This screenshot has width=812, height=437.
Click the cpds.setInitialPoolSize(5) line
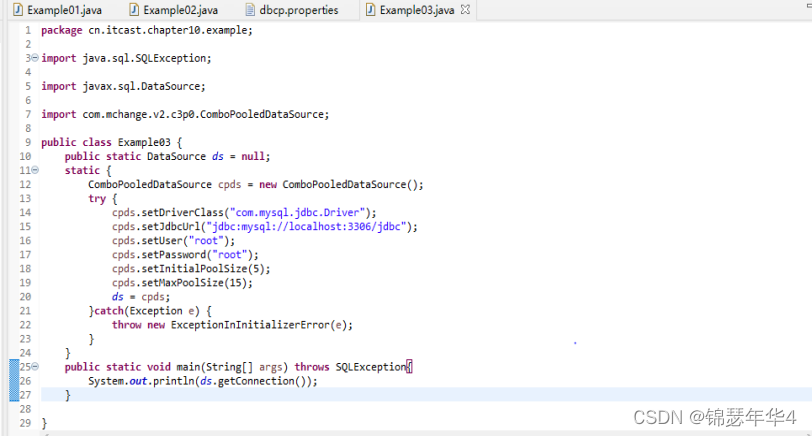point(191,268)
